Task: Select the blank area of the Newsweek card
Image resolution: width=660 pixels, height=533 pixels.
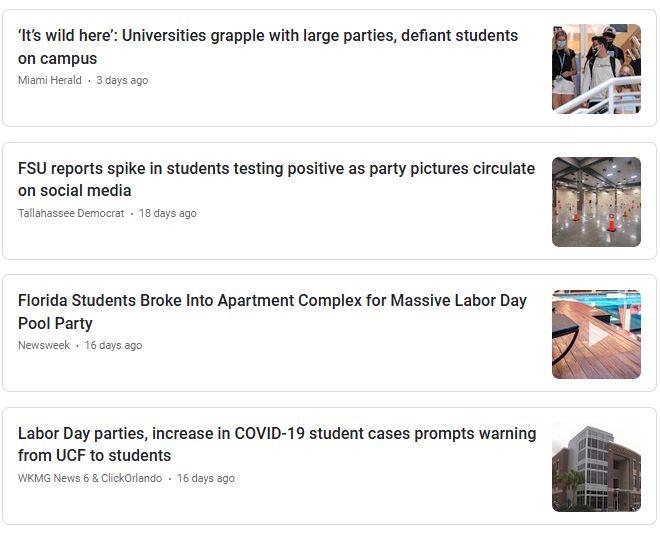Action: [337, 370]
